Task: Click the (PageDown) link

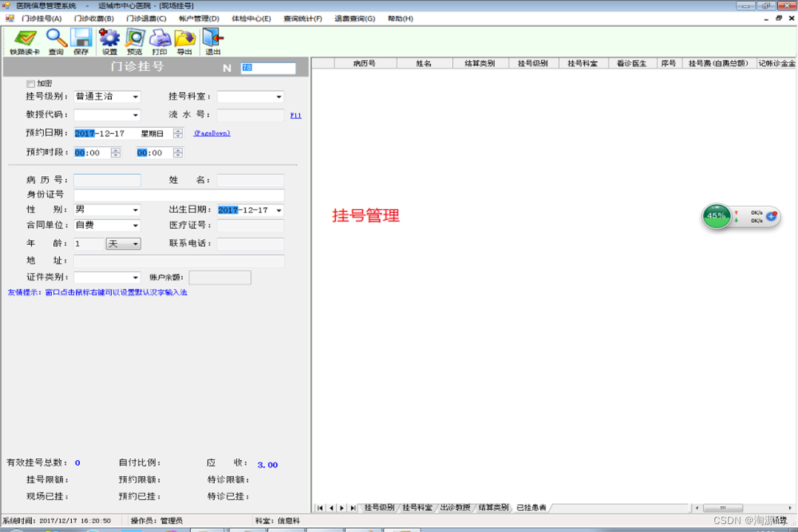Action: click(x=212, y=133)
